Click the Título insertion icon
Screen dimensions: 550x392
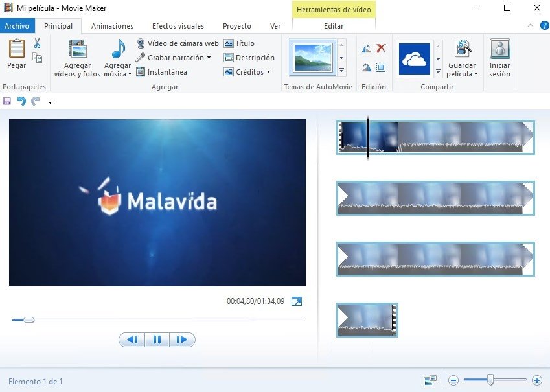pyautogui.click(x=228, y=43)
